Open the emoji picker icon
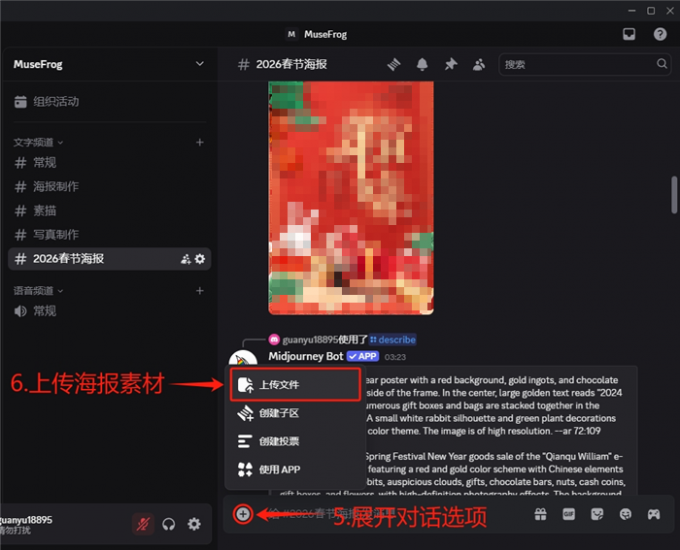The image size is (680, 550). tap(625, 514)
